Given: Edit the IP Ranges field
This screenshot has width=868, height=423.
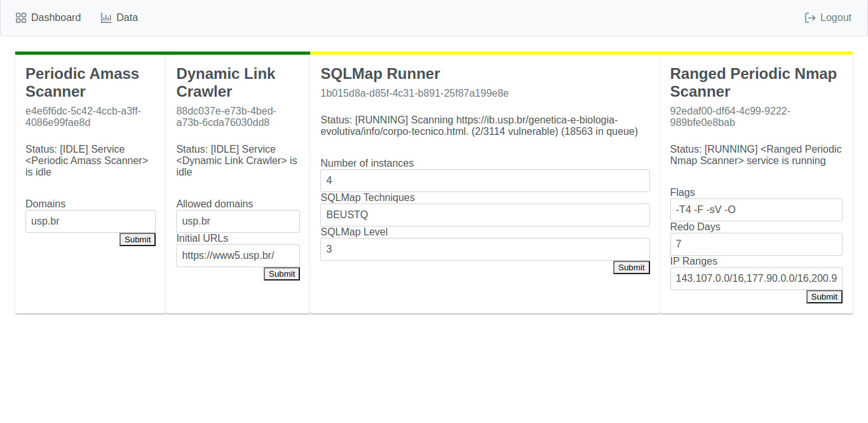Looking at the screenshot, I should 756,279.
